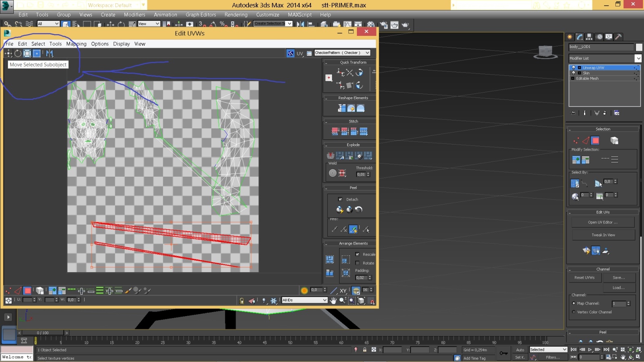Select Edge sub-object mode in UV editor bottom bar
The image size is (644, 362).
point(18,290)
